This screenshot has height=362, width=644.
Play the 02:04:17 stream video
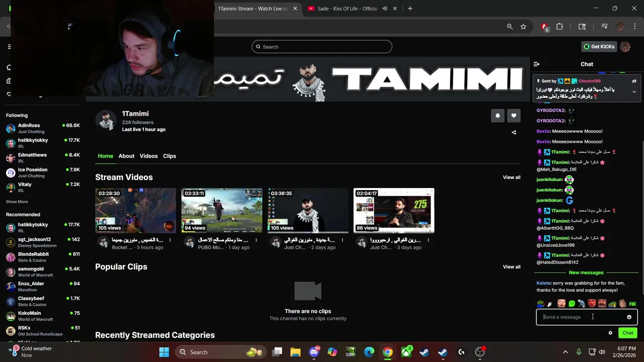click(x=394, y=211)
